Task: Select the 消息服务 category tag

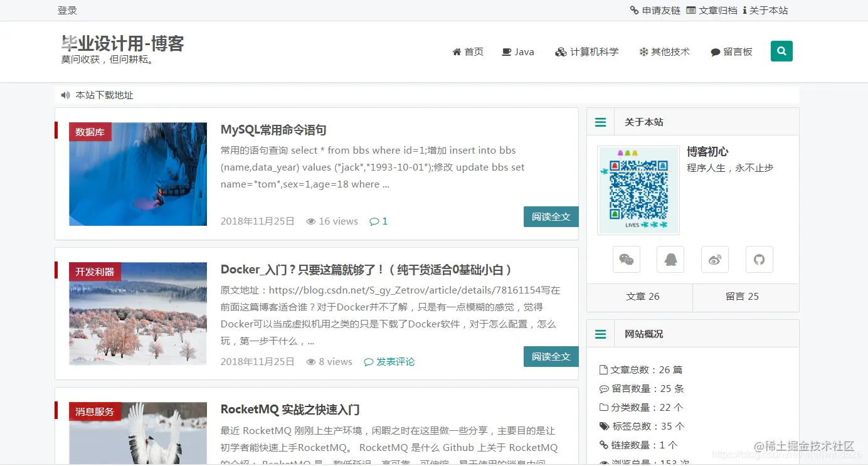Action: (x=95, y=411)
